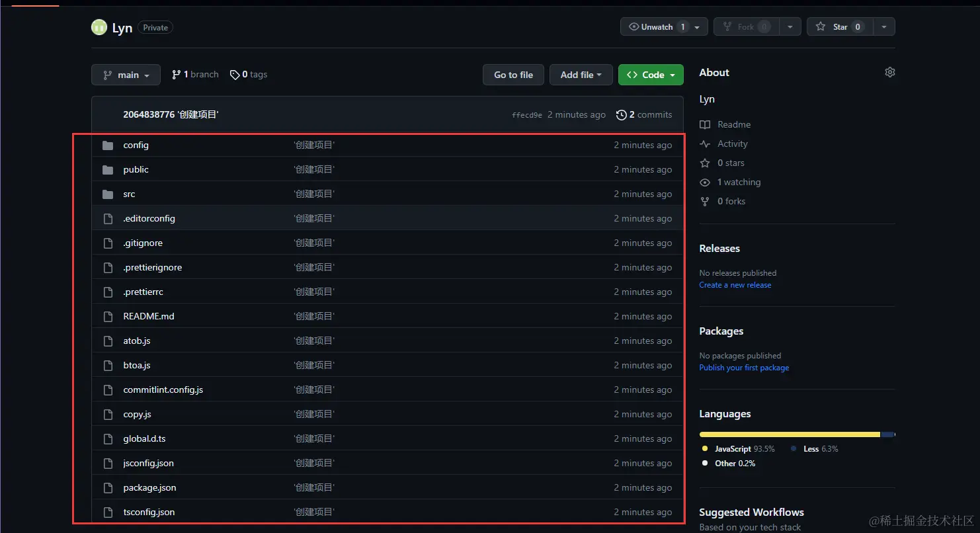Click the file icon beside .prettierrc
The width and height of the screenshot is (980, 533).
[108, 292]
